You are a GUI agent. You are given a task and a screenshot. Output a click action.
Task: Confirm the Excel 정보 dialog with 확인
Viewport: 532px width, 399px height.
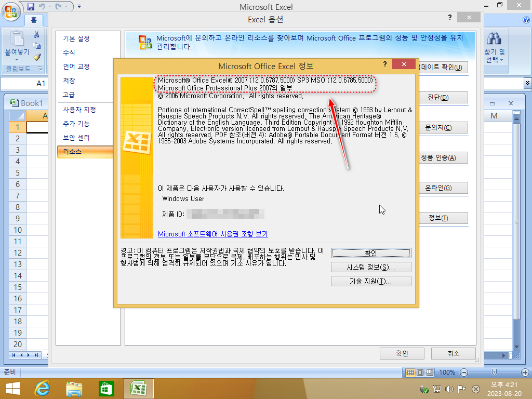point(371,253)
